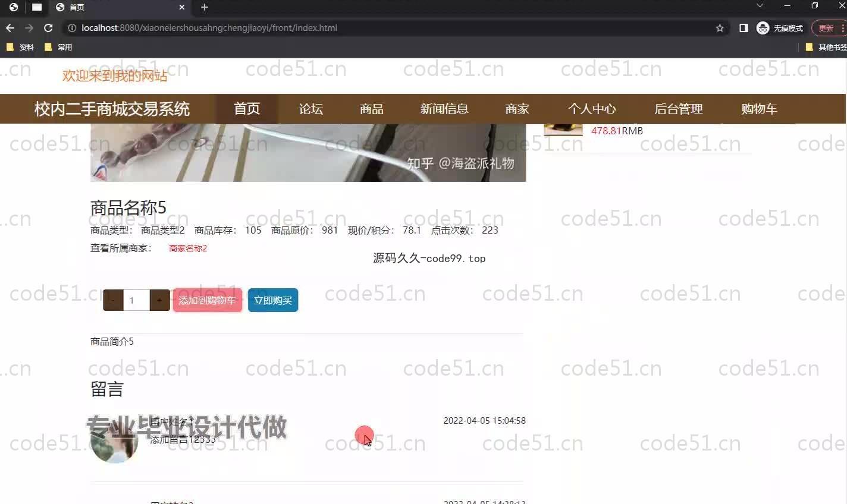Increase quantity with the plus button
Viewport: 847px width, 504px height.
tap(159, 300)
